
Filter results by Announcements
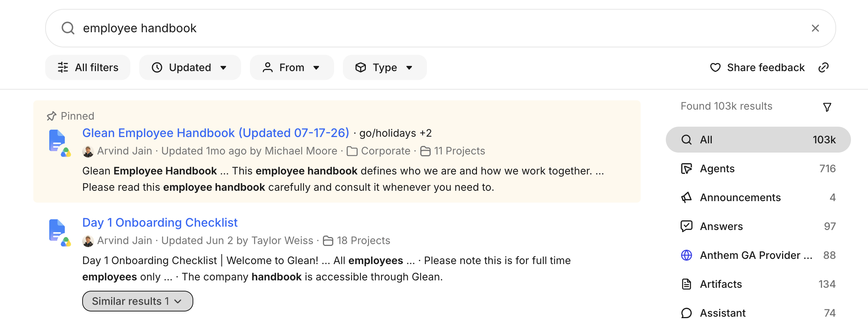point(758,197)
